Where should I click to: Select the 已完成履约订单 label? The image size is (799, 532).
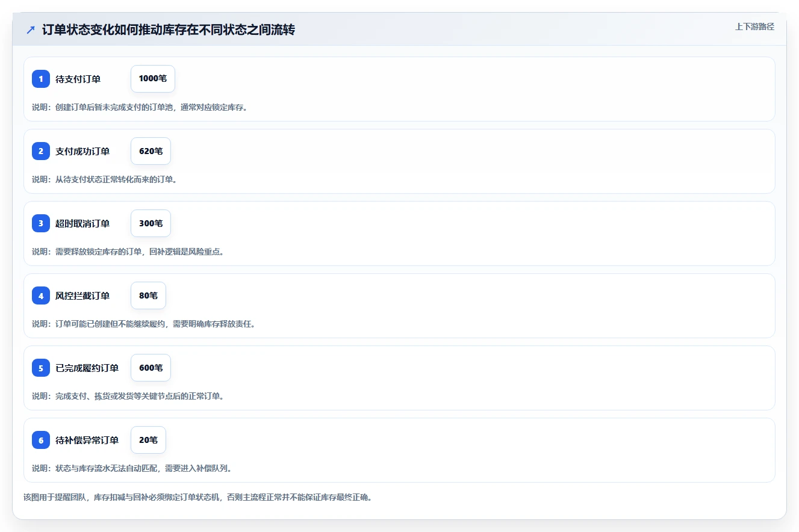pyautogui.click(x=87, y=368)
